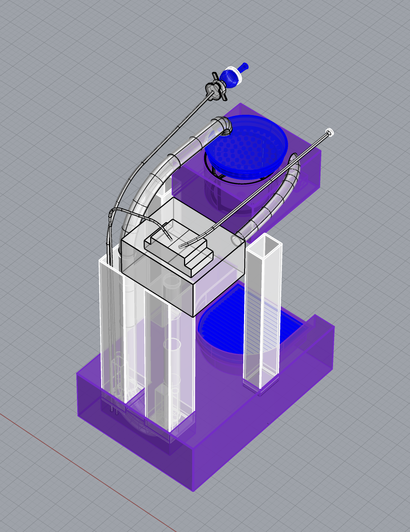Pick the upper blue perforated circular dish

[x=246, y=147]
